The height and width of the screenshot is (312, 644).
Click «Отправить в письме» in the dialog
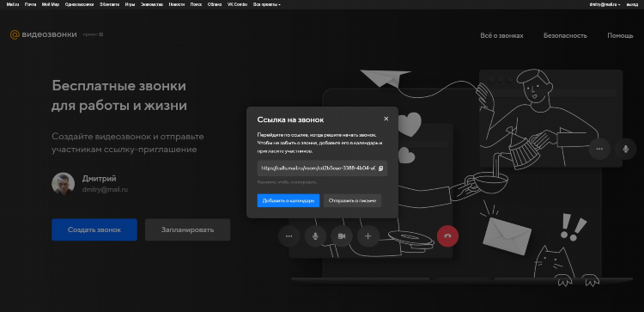352,200
